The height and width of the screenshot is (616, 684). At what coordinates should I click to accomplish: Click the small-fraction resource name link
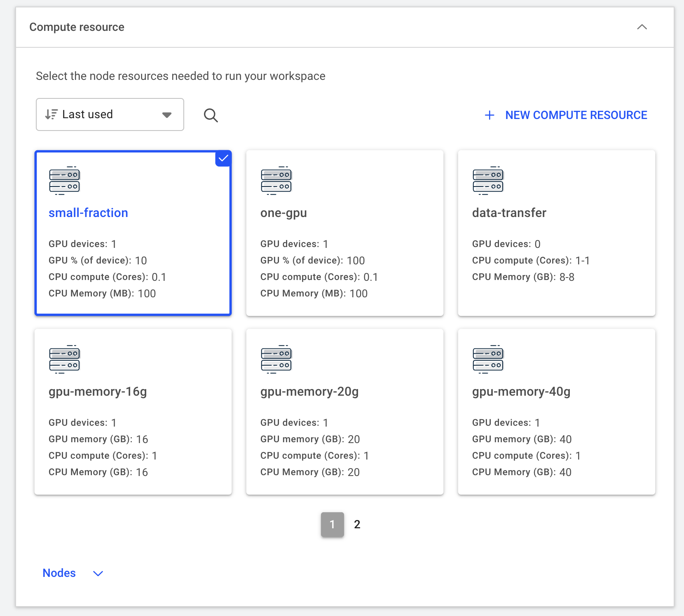pyautogui.click(x=88, y=213)
